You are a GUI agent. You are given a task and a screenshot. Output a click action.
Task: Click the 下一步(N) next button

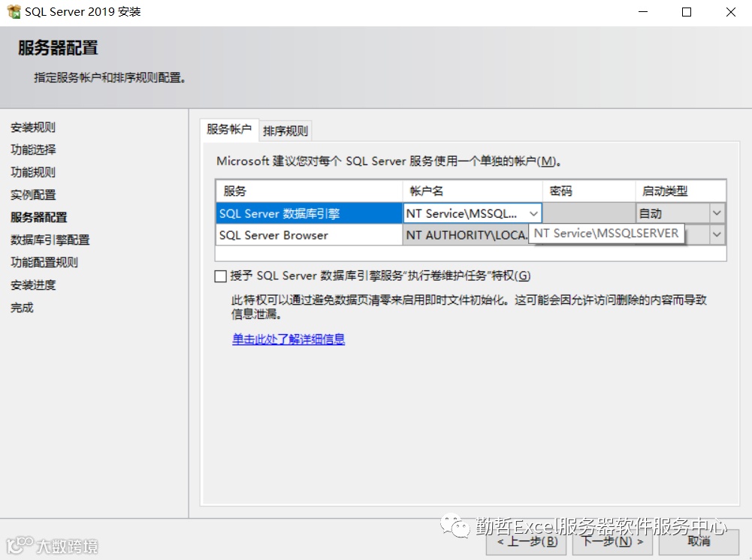(612, 542)
